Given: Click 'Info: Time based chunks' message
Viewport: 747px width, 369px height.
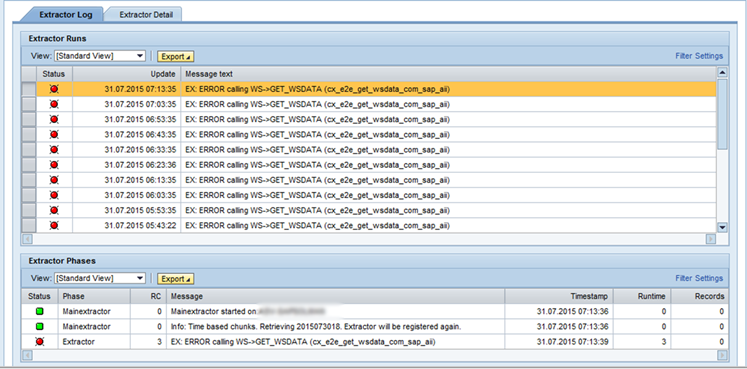Looking at the screenshot, I should [x=316, y=327].
